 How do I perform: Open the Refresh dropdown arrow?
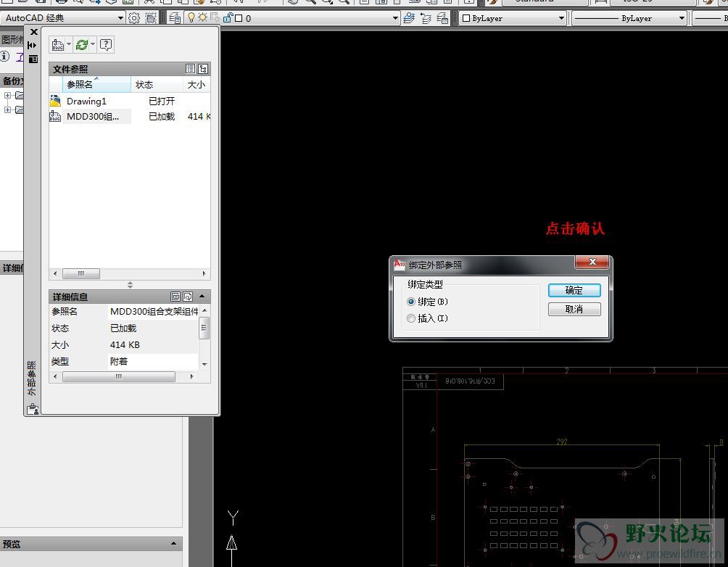(x=93, y=44)
